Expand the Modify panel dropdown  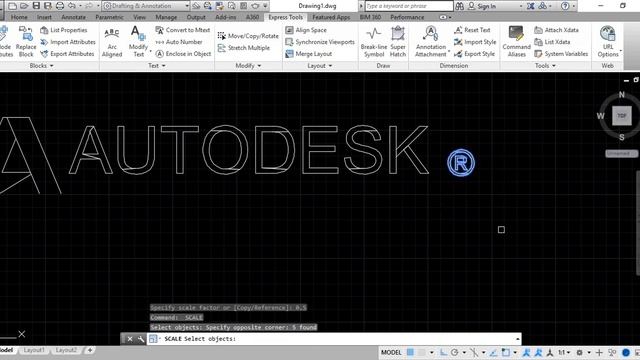pyautogui.click(x=248, y=65)
